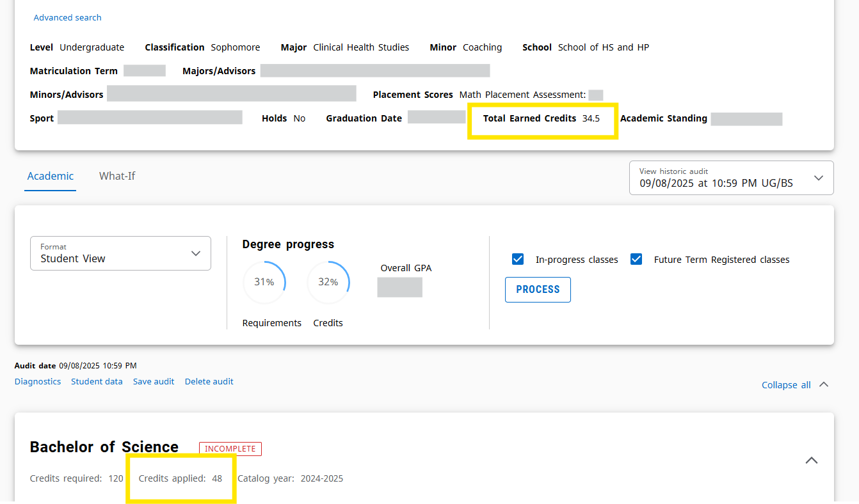The width and height of the screenshot is (859, 504).
Task: Collapse the Bachelor of Science section chevron
Action: (811, 461)
